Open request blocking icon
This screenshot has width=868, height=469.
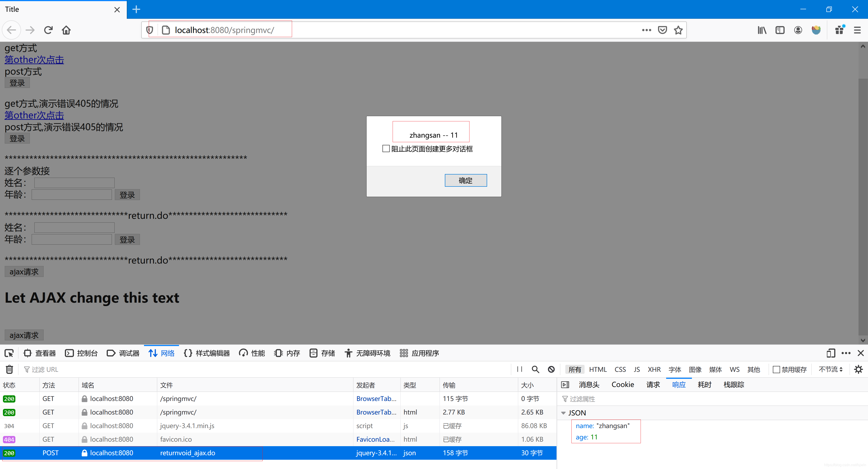pos(551,369)
